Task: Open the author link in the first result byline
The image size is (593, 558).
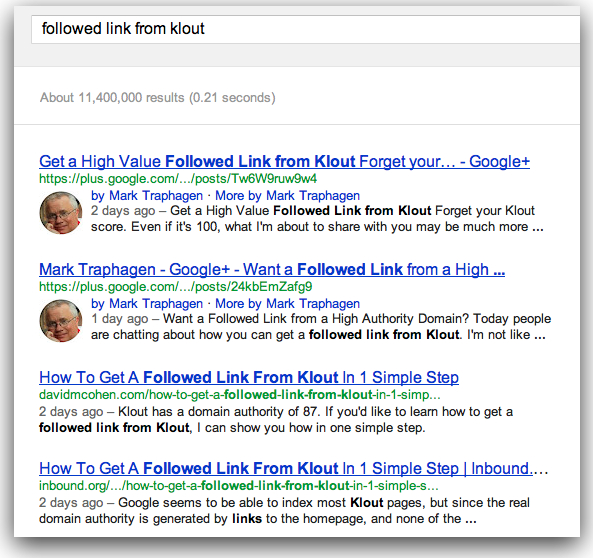Action: coord(147,196)
